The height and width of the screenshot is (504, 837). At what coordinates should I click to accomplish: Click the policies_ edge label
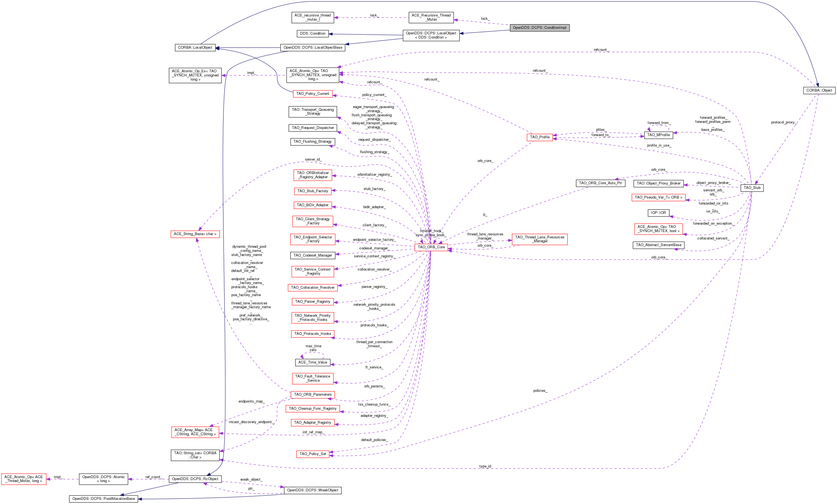(540, 390)
